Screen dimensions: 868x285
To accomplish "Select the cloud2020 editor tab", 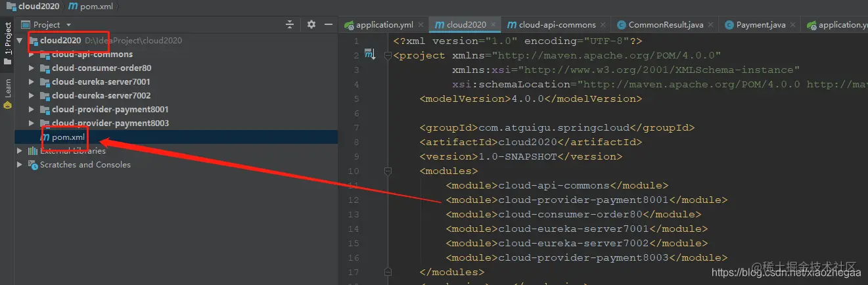I will coord(465,25).
